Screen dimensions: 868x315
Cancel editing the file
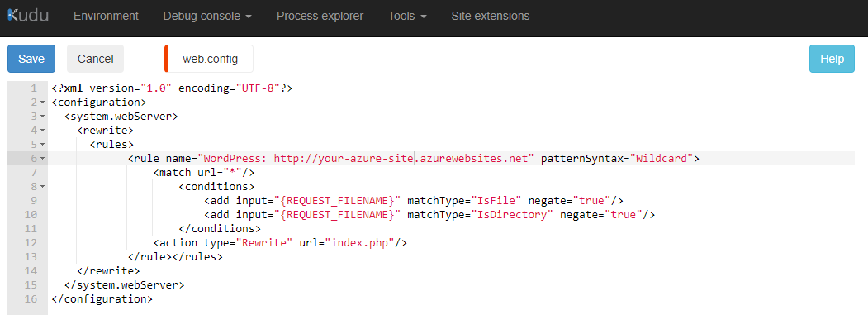(95, 59)
